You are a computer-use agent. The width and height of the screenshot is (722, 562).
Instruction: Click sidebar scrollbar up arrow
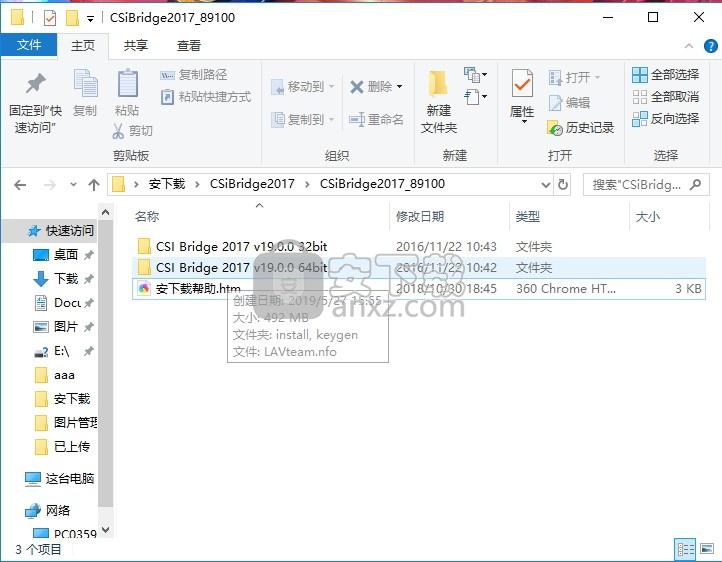(x=105, y=212)
